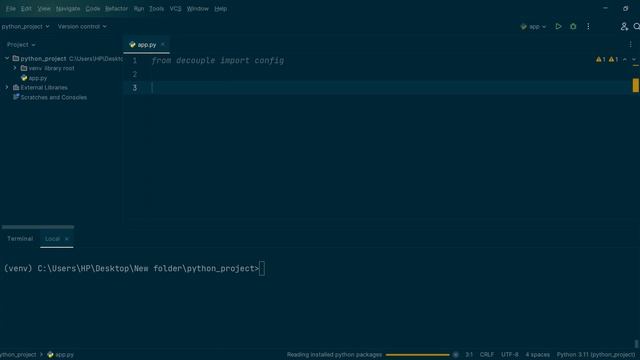This screenshot has height=360, width=640.
Task: Open the Version control dropdown
Action: (x=82, y=27)
